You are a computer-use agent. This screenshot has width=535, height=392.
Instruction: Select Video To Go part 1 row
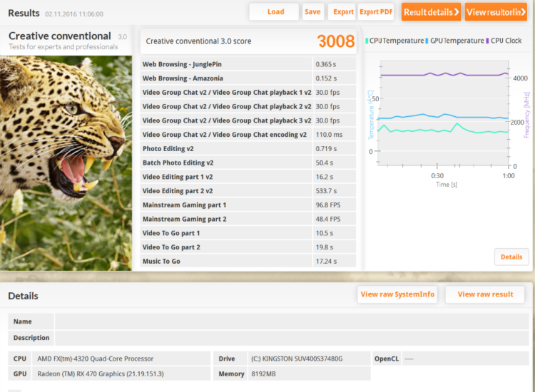pyautogui.click(x=248, y=233)
